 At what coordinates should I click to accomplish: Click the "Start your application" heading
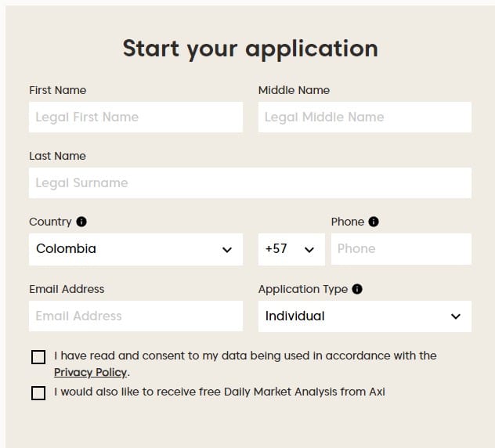pos(250,49)
